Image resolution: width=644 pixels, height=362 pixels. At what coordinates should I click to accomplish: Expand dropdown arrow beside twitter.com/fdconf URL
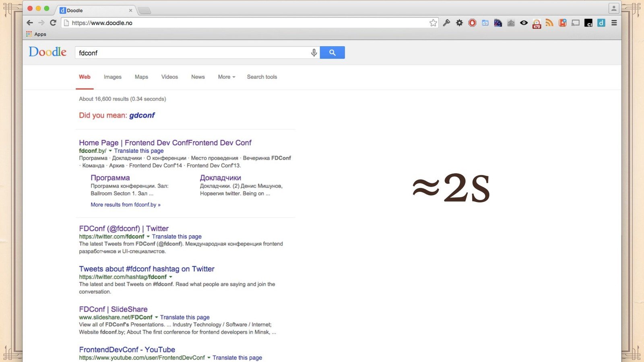[x=148, y=237]
